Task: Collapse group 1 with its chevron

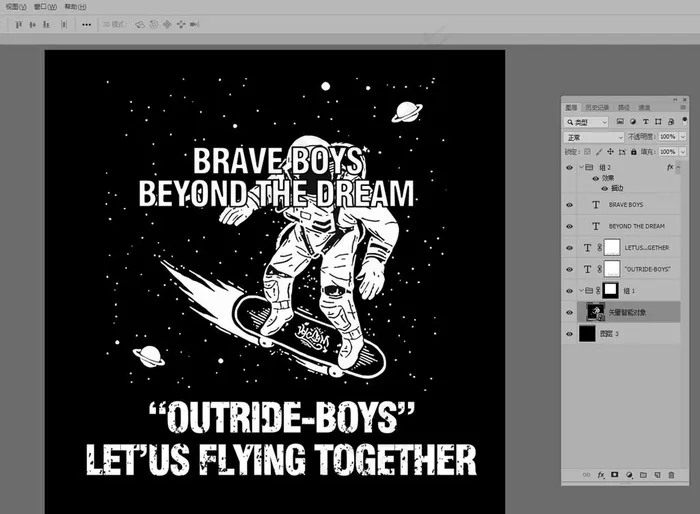Action: point(581,290)
